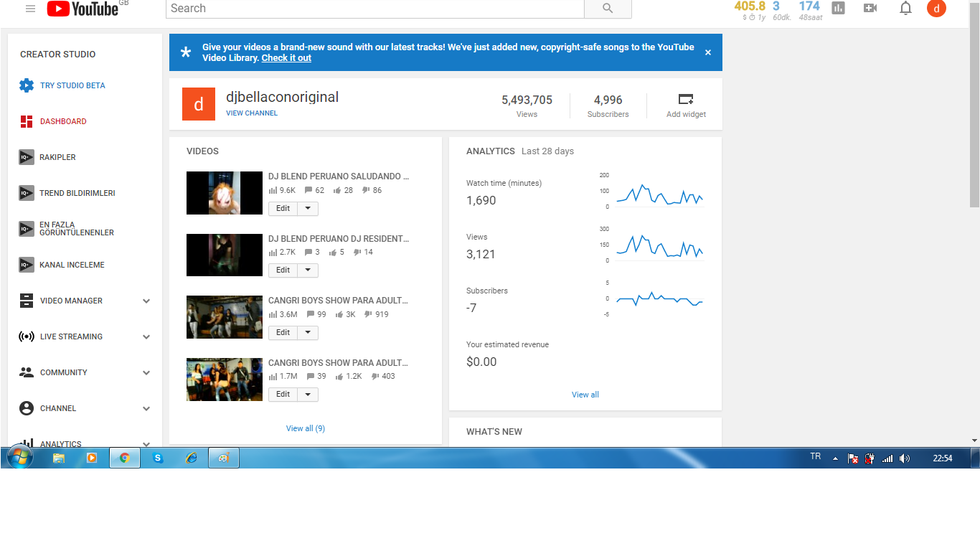Click the Subscribers line chart

(659, 299)
